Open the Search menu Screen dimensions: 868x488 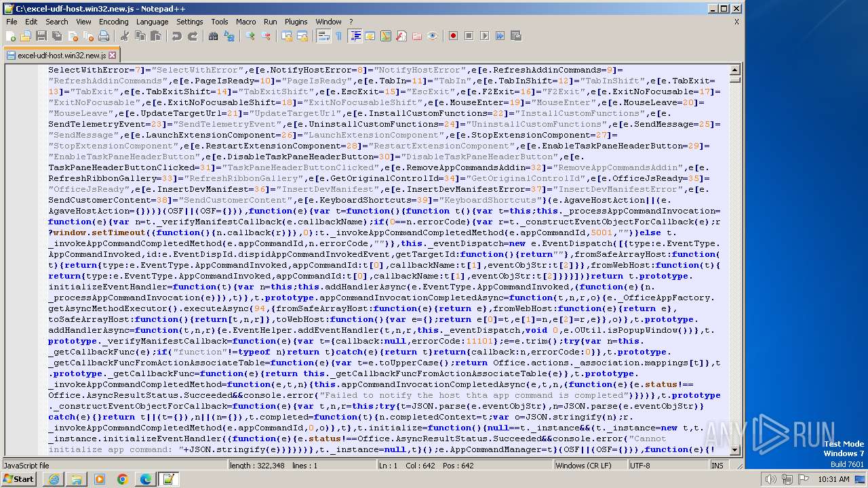(x=57, y=22)
